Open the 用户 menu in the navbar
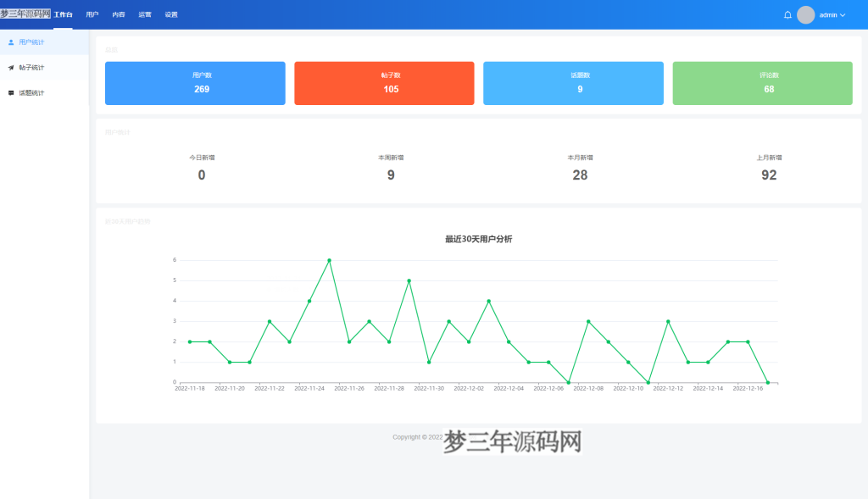Viewport: 868px width, 499px height. (x=92, y=14)
